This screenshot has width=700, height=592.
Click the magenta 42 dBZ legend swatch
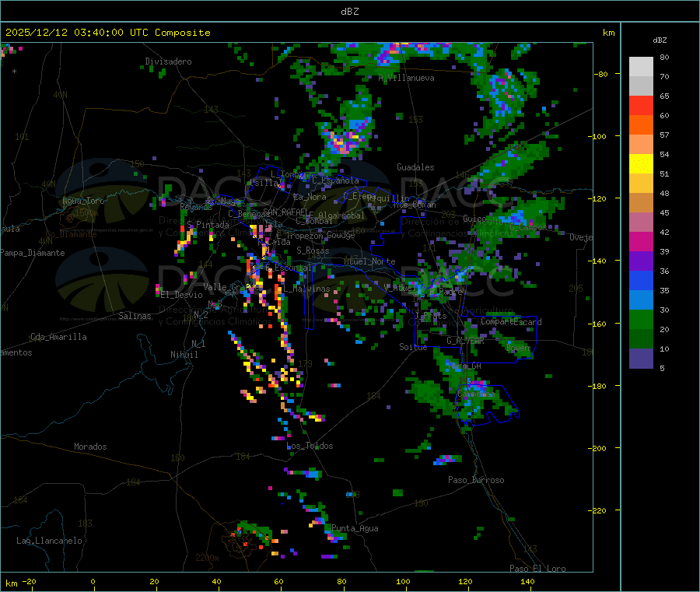pos(641,241)
